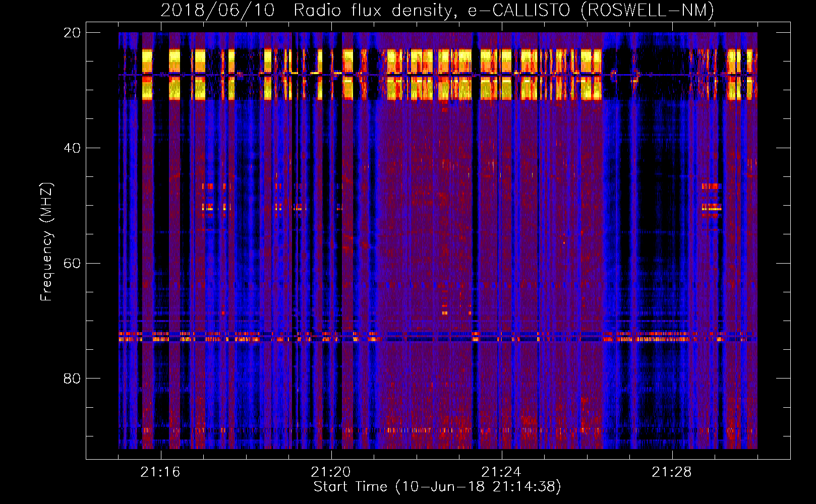The width and height of the screenshot is (816, 504).
Task: Click the '21:20' time tick label
Action: [x=331, y=472]
